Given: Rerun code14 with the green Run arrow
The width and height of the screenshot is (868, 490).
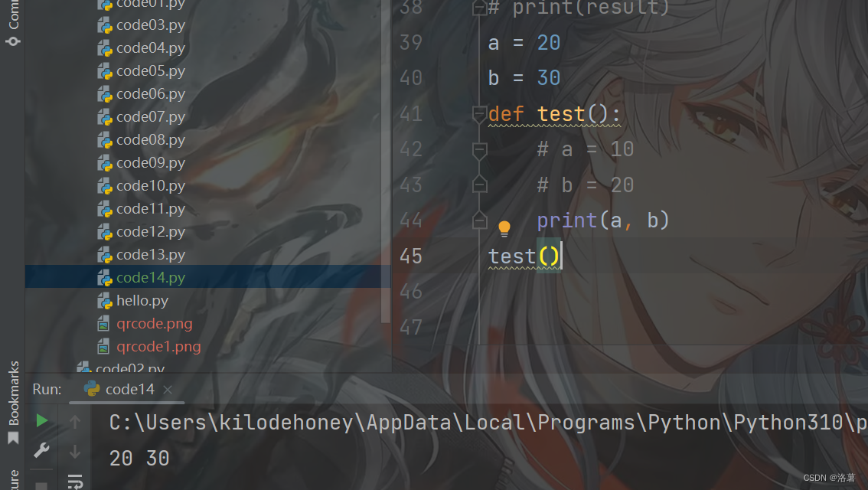Looking at the screenshot, I should 41,421.
